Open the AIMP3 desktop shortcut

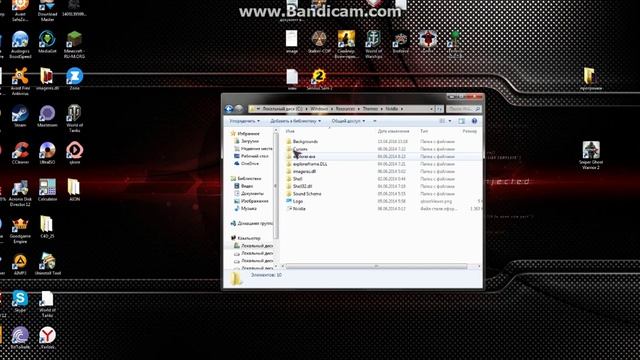(20, 264)
